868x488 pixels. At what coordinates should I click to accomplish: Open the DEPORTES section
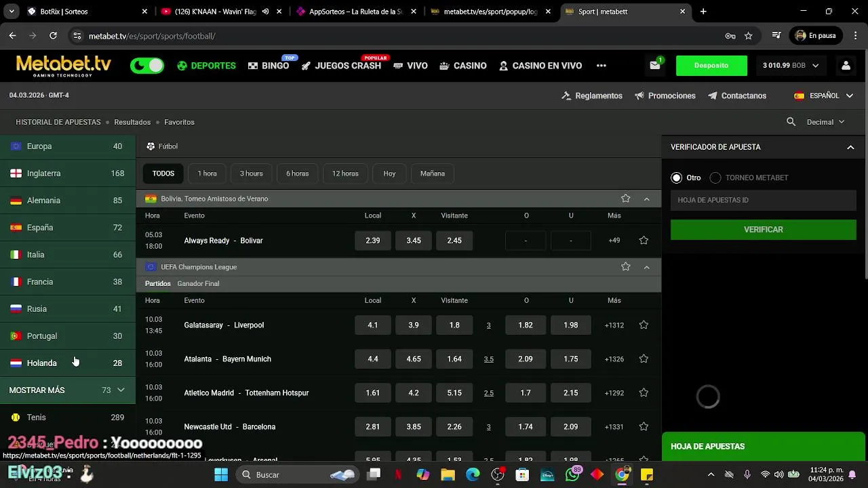(x=206, y=66)
